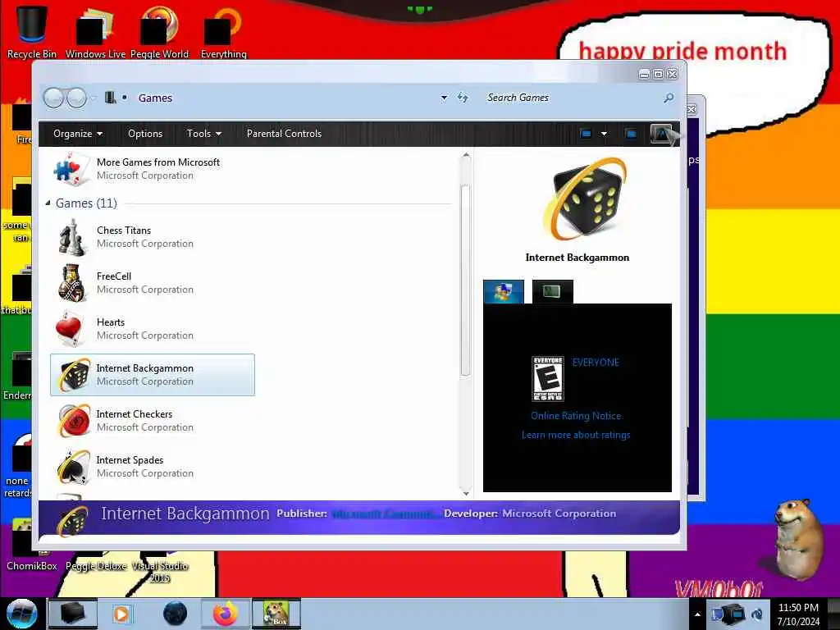Open the address bar history dropdown
Image resolution: width=840 pixels, height=630 pixels.
point(444,98)
